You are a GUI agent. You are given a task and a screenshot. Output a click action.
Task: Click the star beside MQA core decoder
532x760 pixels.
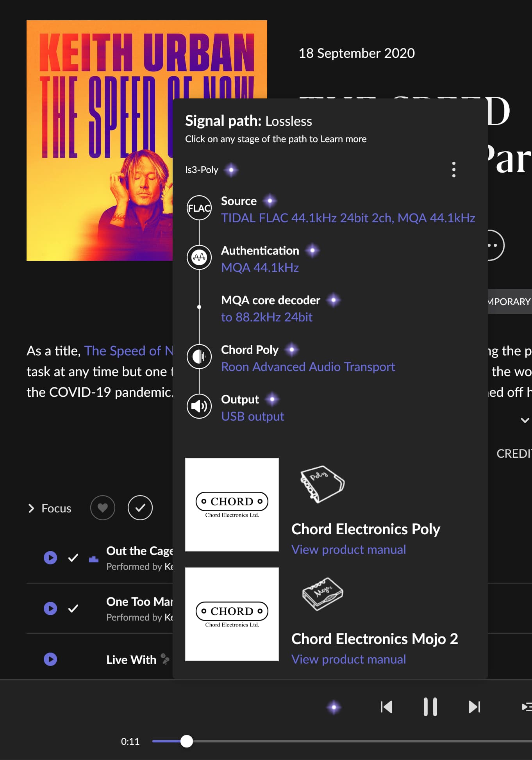(333, 300)
